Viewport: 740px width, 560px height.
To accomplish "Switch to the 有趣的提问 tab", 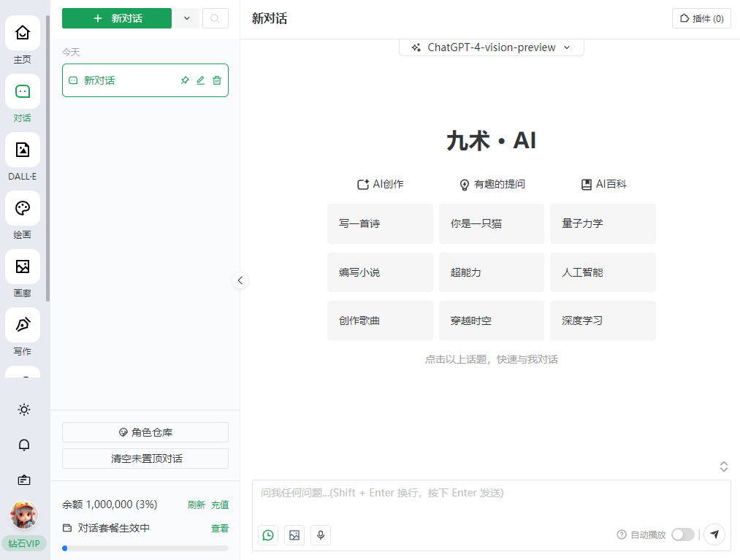I will point(492,184).
